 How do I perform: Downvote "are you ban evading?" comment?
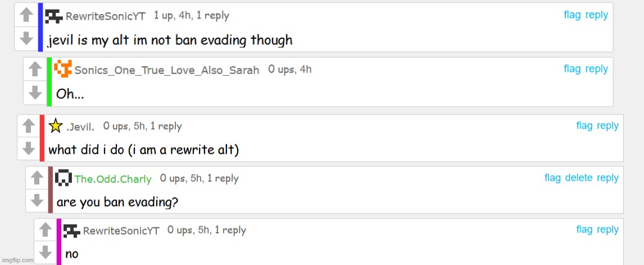coord(37,200)
